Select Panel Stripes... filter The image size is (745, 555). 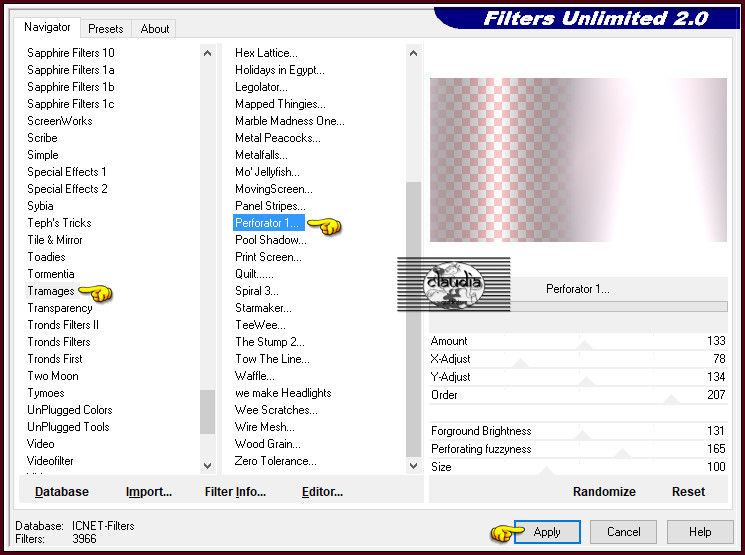[x=270, y=206]
